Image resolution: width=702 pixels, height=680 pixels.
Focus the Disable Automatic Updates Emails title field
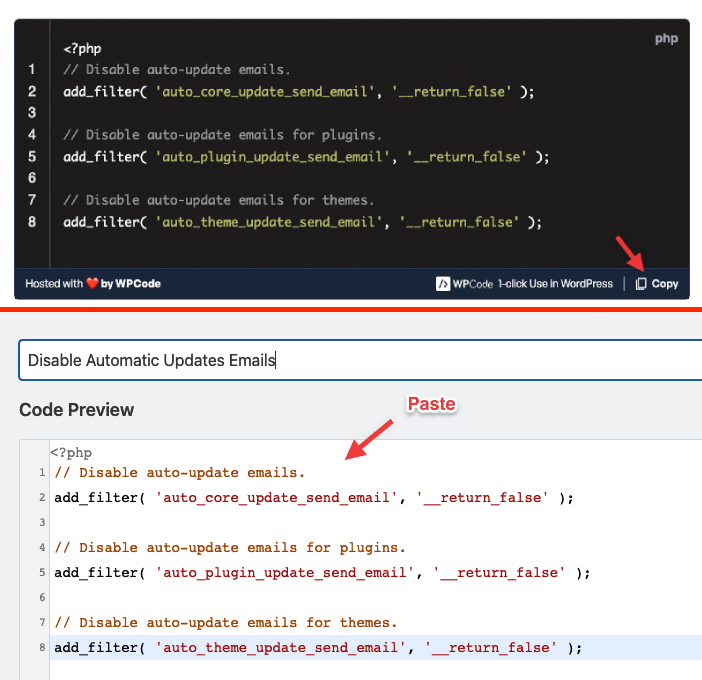(360, 360)
